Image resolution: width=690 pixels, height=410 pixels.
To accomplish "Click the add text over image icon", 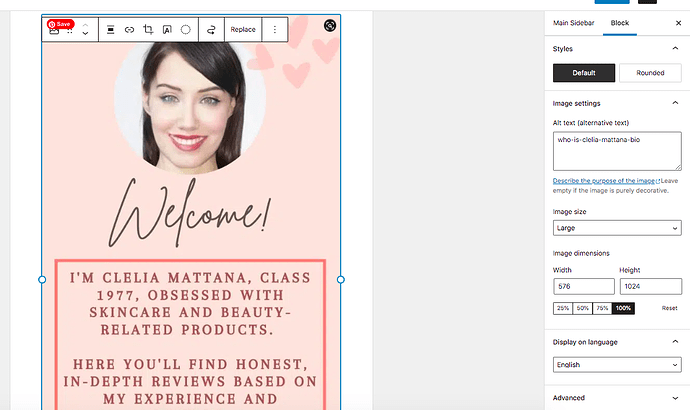I will click(x=167, y=30).
